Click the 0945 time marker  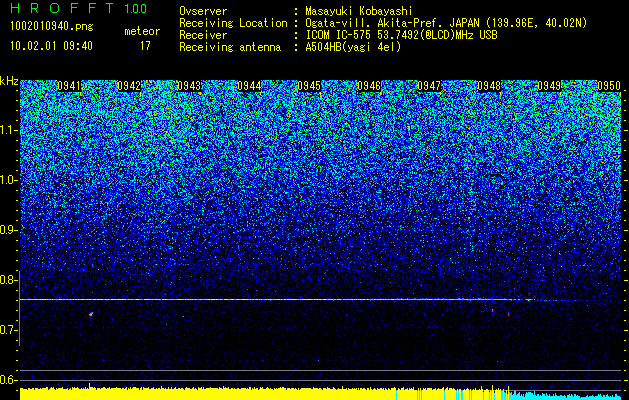[309, 86]
